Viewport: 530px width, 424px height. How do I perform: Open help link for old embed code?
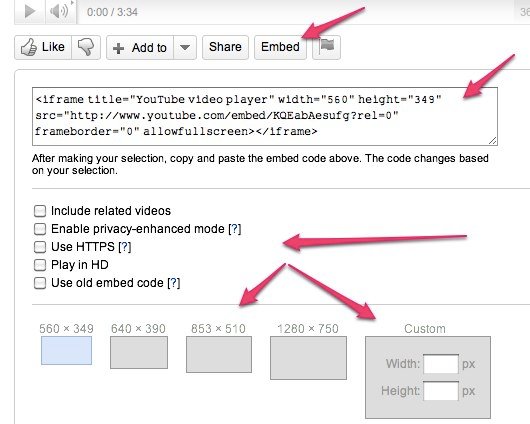[174, 283]
